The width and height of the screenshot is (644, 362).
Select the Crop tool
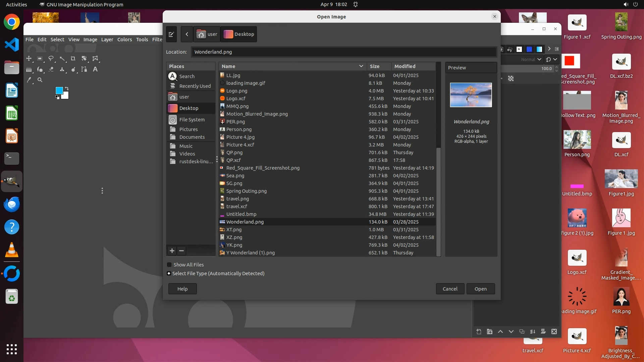(73, 59)
